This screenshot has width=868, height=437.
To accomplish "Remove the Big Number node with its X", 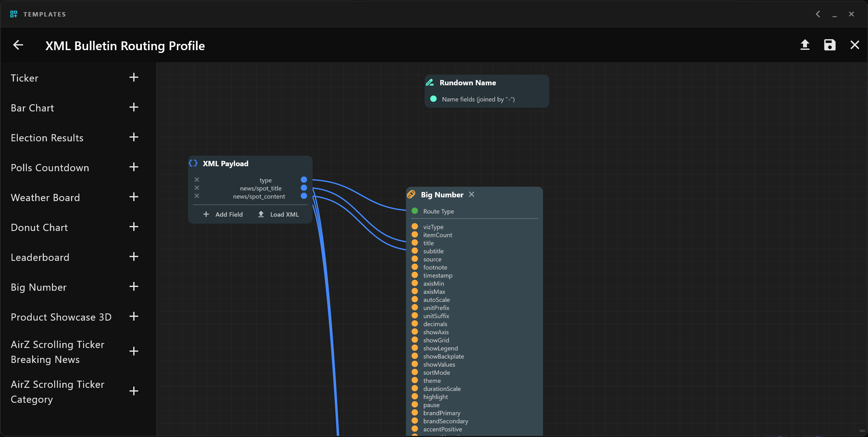I will coord(472,195).
